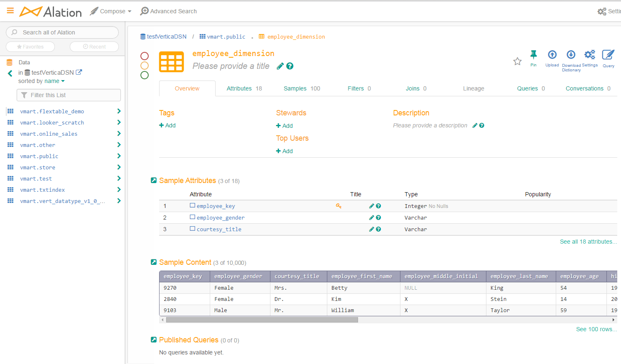The width and height of the screenshot is (621, 364).
Task: Select the red circle flag
Action: [145, 56]
